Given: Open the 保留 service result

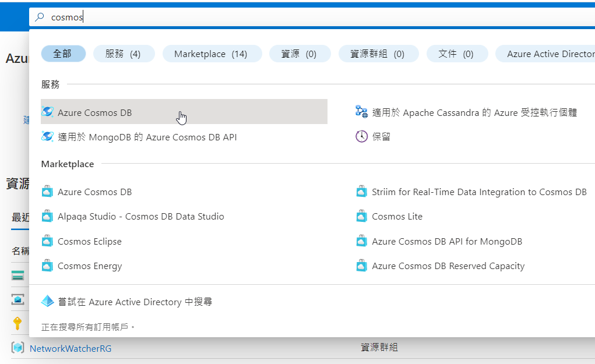Looking at the screenshot, I should 381,136.
